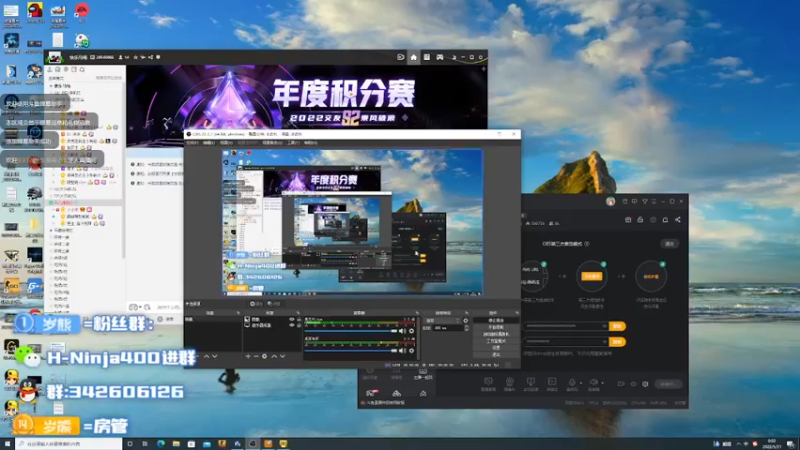Screen dimensions: 800x450
Task: Click the gamepad icon in YY window header
Action: (440, 57)
